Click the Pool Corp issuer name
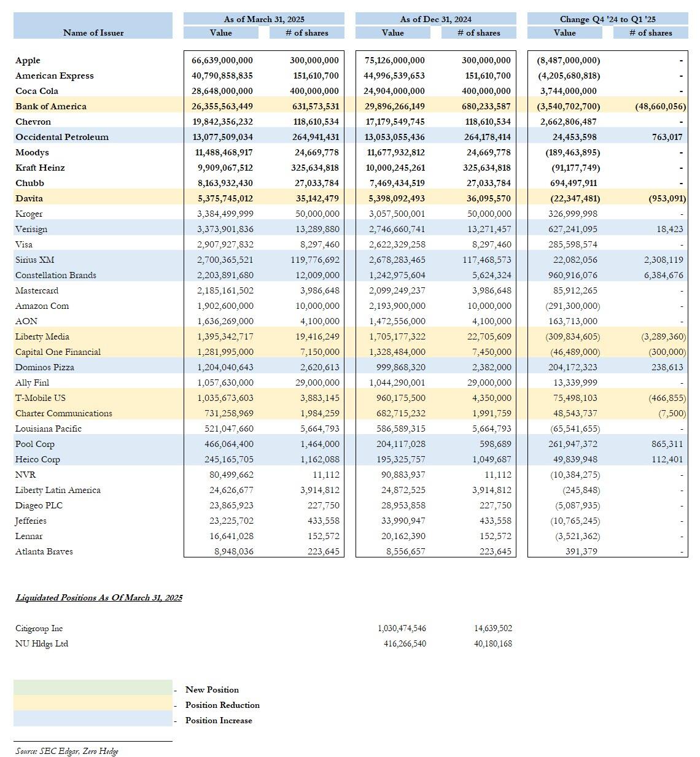 35,444
